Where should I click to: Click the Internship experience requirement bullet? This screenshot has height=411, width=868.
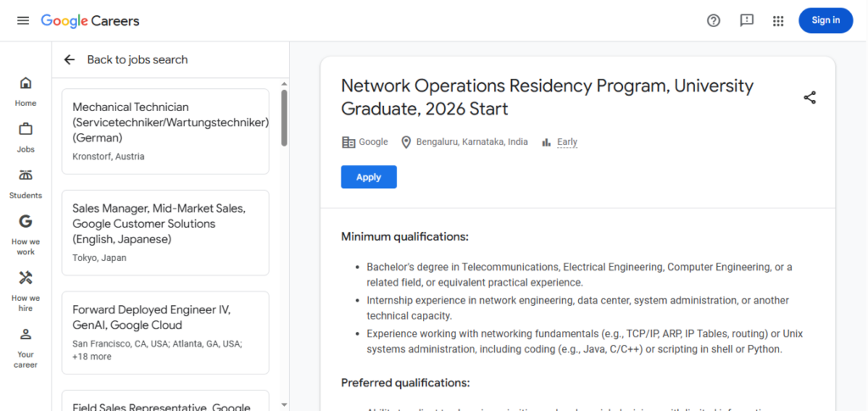pyautogui.click(x=578, y=308)
